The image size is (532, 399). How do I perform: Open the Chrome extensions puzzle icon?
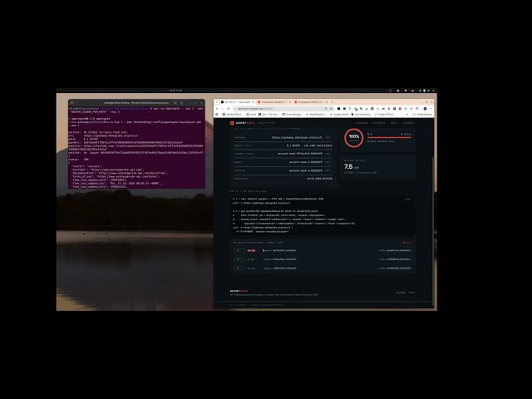point(416,109)
